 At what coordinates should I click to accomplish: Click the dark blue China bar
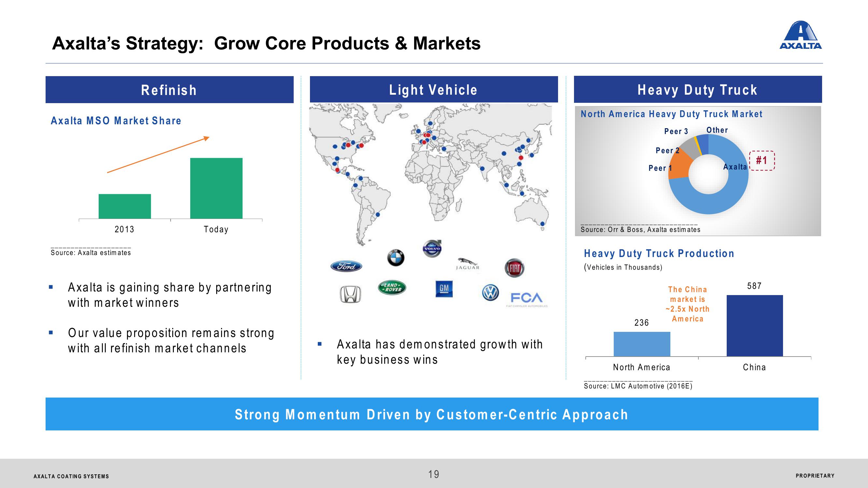coord(755,326)
